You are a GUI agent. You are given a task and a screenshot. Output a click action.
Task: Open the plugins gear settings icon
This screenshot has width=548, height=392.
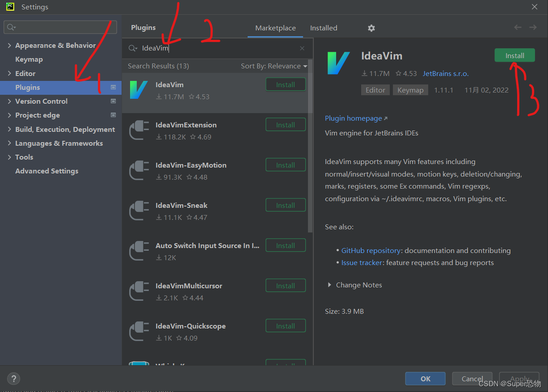click(x=371, y=28)
